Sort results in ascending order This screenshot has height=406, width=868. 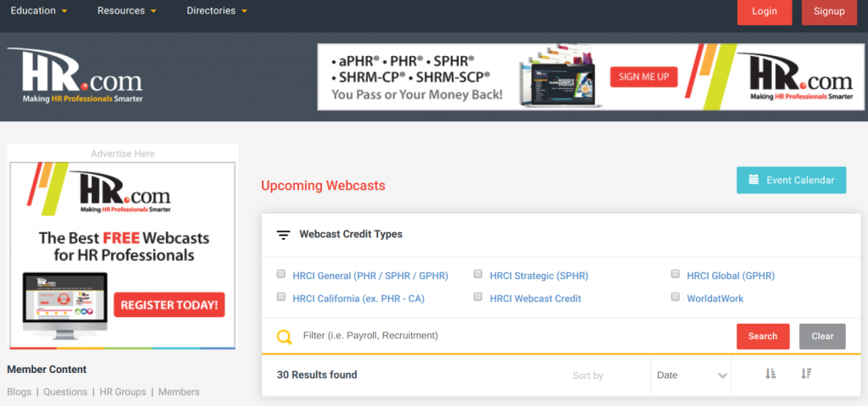coord(771,374)
